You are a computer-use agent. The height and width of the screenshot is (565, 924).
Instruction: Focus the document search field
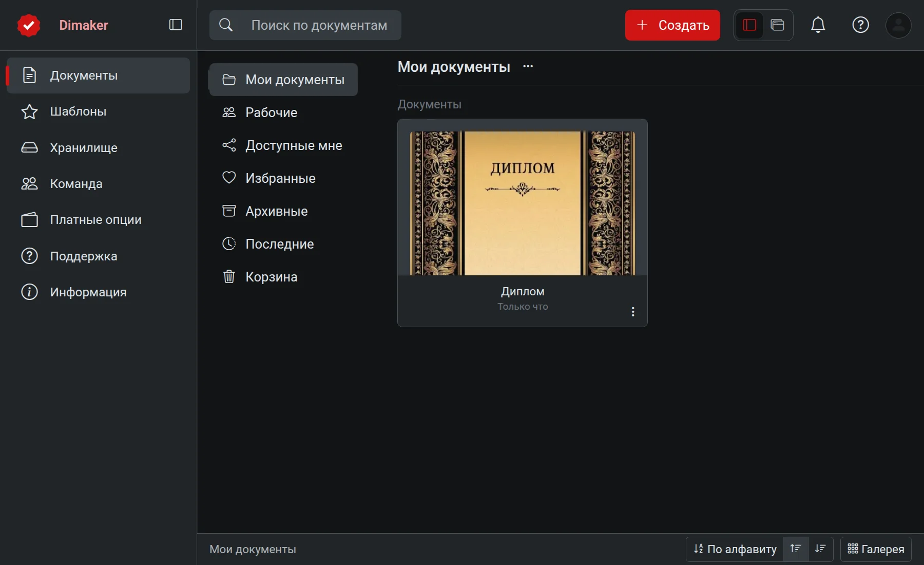tap(305, 25)
